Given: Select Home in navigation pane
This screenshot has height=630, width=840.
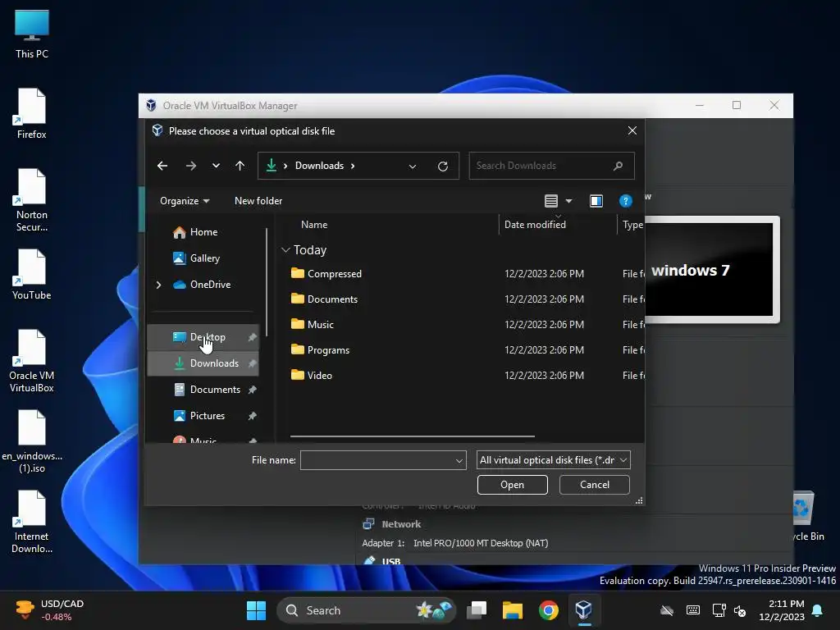Looking at the screenshot, I should tap(203, 232).
